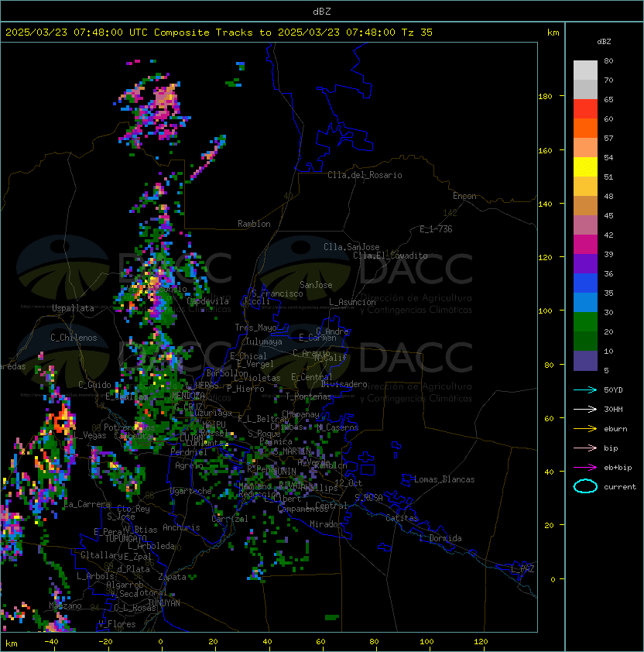Click the 'Ugarteche' map label
The width and height of the screenshot is (644, 652).
click(x=191, y=491)
